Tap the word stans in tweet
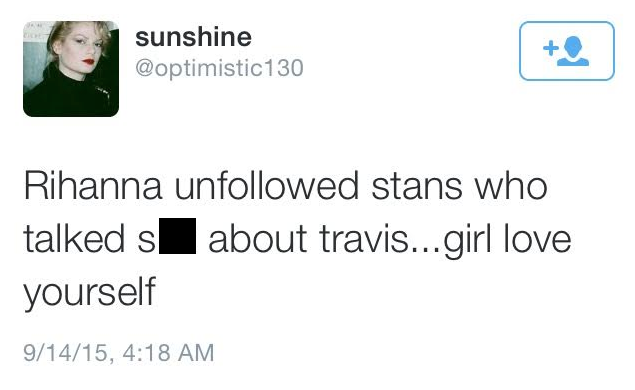 pyautogui.click(x=416, y=188)
